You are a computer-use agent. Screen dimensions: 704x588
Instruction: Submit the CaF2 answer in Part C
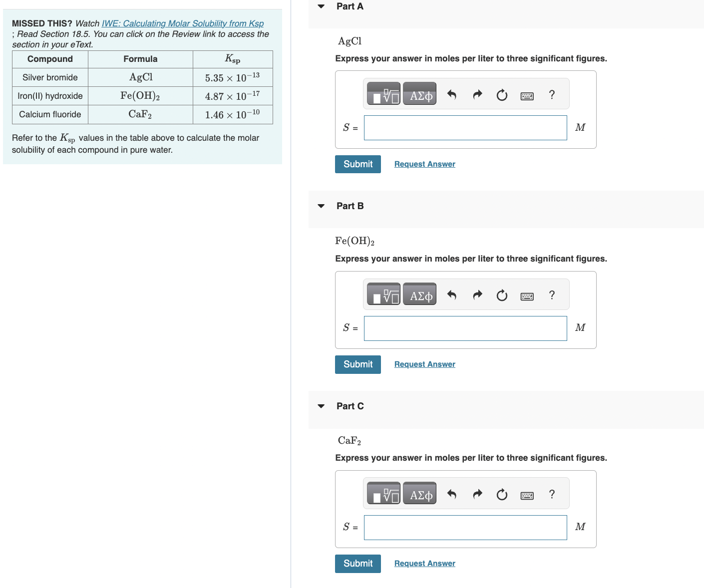tap(357, 564)
